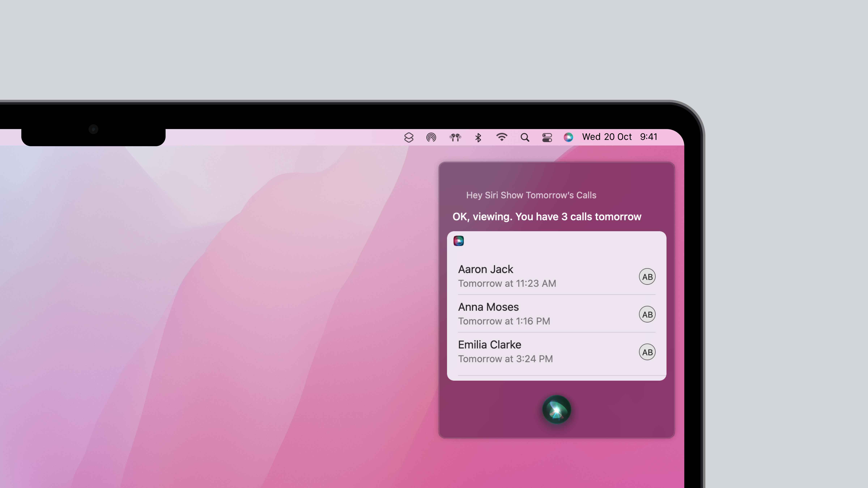This screenshot has height=488, width=868.
Task: Tap the glowing Siri orb button
Action: coord(556,410)
